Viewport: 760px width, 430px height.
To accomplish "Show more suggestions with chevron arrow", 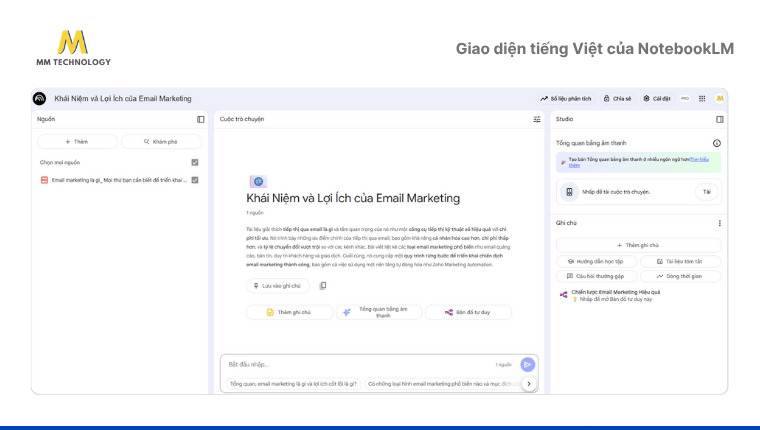I will click(529, 384).
